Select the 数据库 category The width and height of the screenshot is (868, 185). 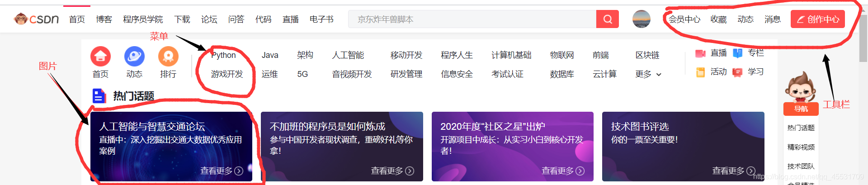pyautogui.click(x=562, y=74)
